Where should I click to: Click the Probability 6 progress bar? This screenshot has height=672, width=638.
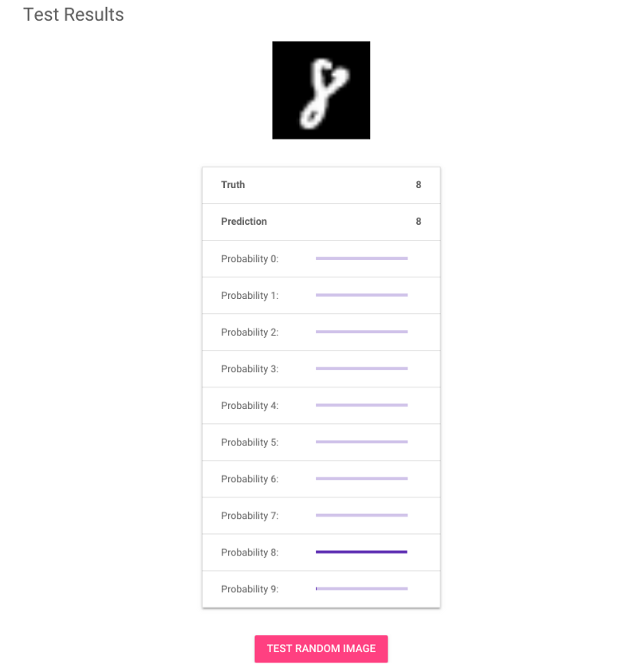[x=361, y=478]
